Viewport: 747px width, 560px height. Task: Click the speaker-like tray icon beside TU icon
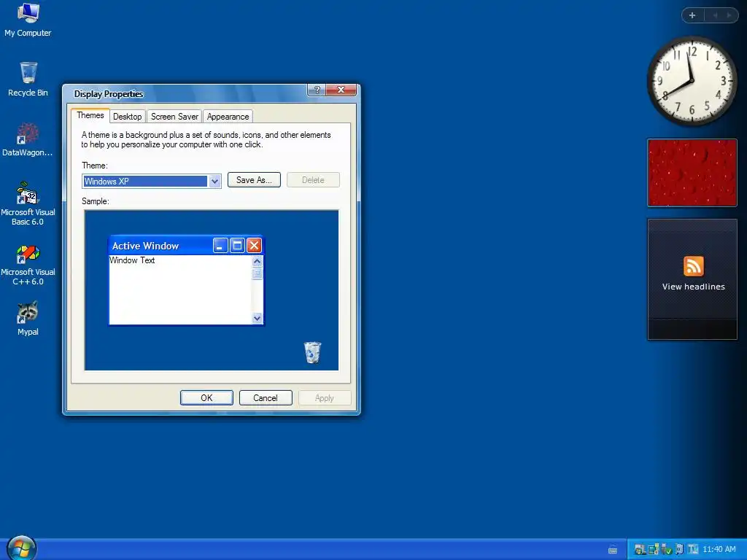(x=680, y=549)
